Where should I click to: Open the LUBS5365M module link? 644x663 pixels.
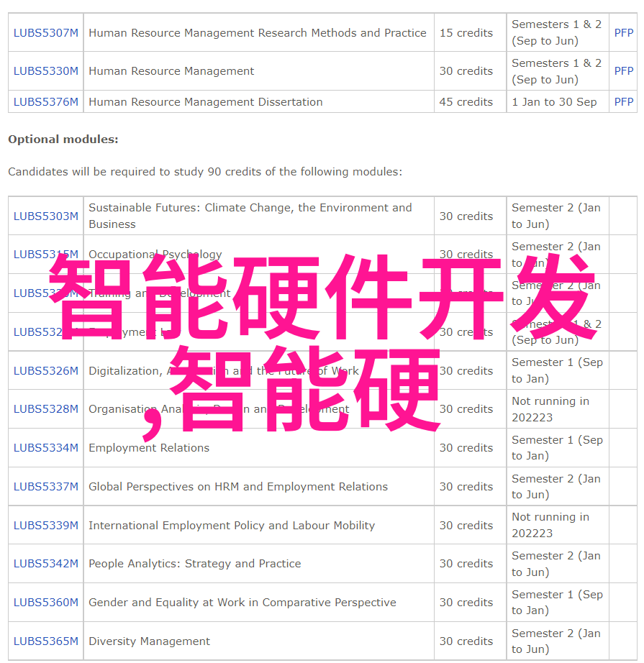coord(46,641)
